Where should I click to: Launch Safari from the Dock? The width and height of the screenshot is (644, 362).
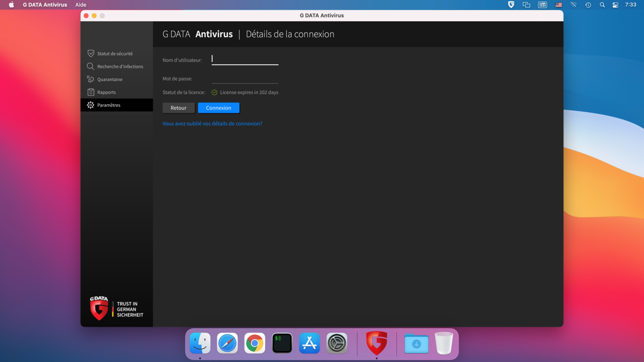pyautogui.click(x=227, y=343)
